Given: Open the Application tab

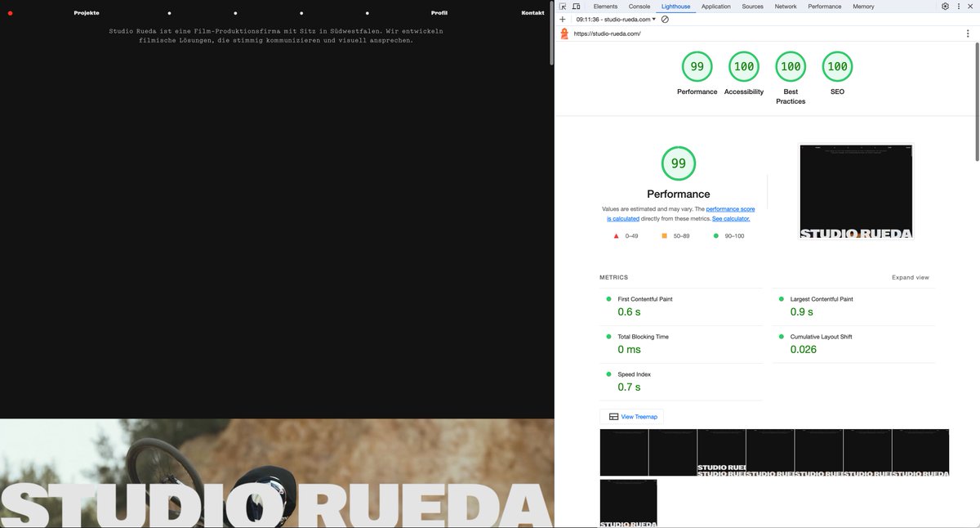Looking at the screenshot, I should [716, 7].
